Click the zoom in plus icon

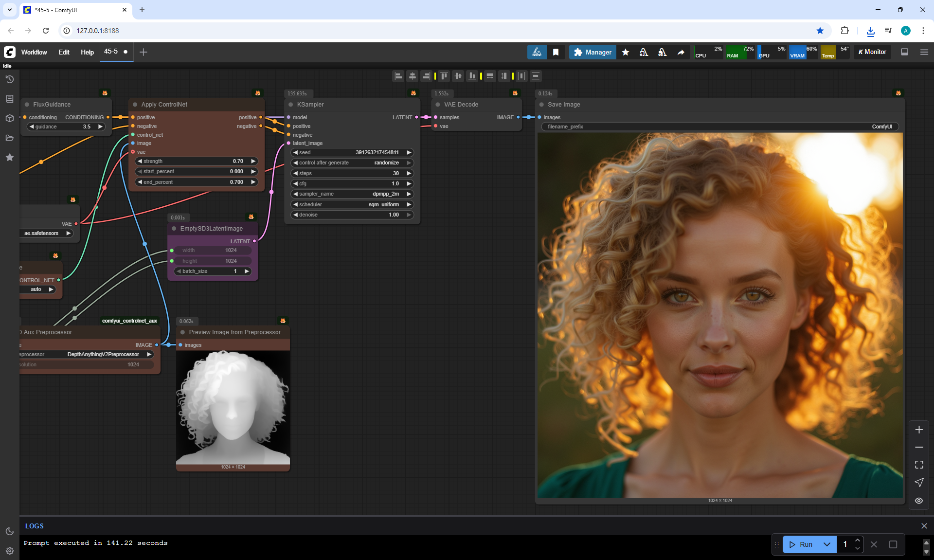click(919, 430)
